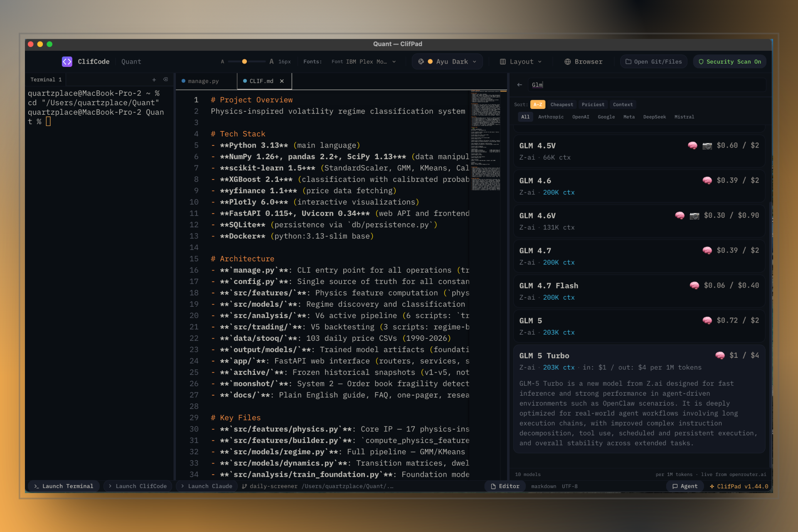
Task: Click Launch Claude button
Action: (207, 486)
